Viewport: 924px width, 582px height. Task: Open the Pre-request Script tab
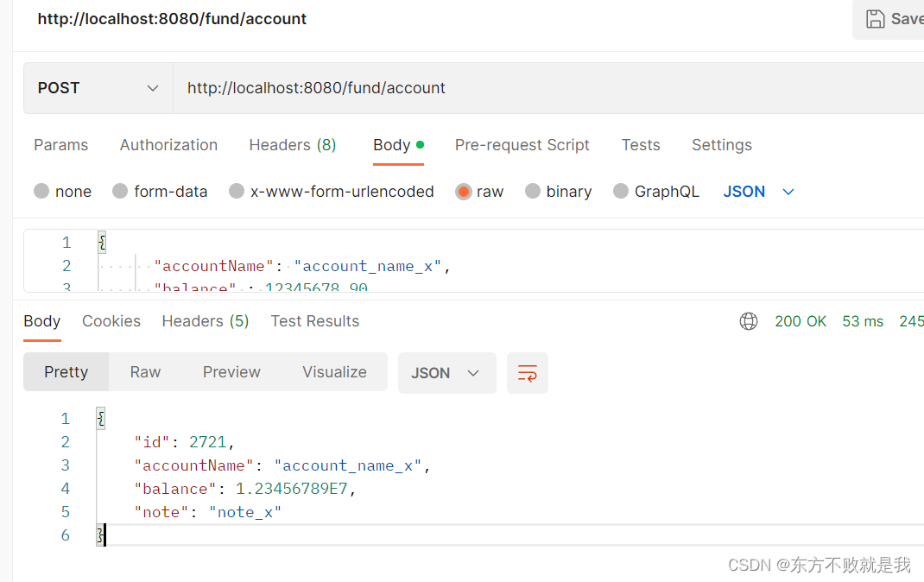[x=522, y=145]
